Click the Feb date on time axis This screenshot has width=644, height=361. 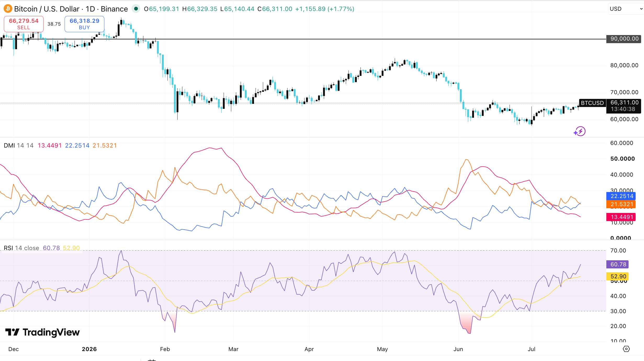click(165, 349)
